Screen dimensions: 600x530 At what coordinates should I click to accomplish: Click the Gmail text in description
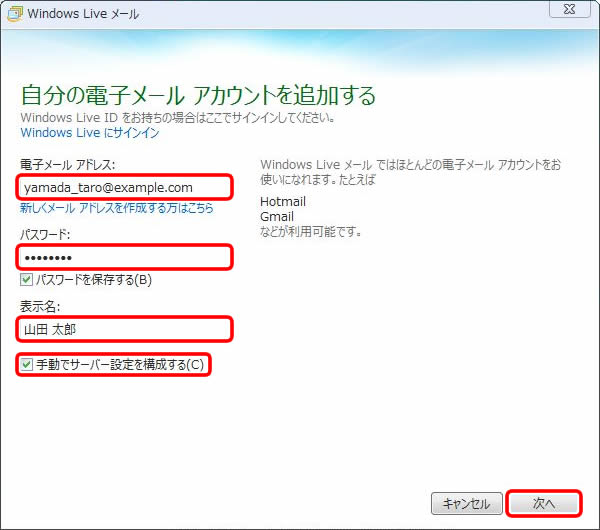(x=276, y=217)
